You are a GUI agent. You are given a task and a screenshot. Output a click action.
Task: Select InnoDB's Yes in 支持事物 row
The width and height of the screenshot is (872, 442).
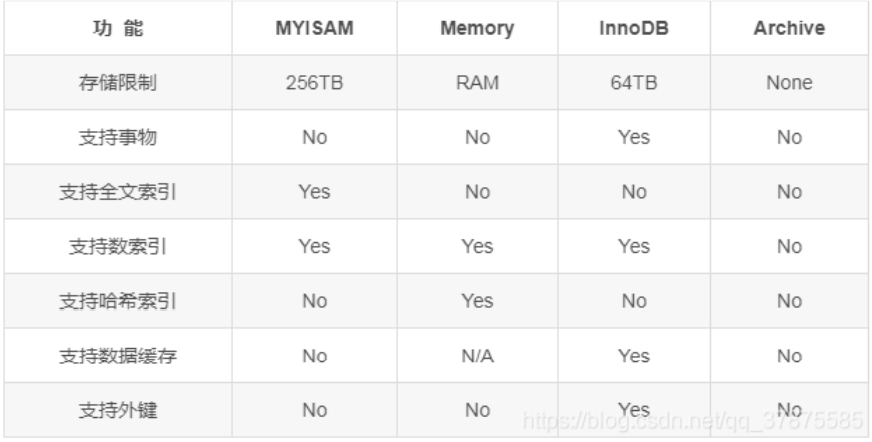coord(634,137)
